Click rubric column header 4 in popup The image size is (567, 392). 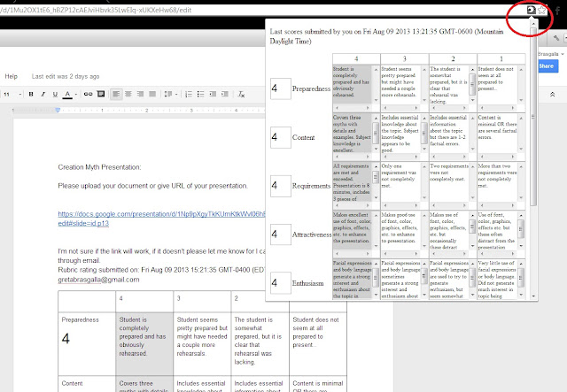point(356,58)
